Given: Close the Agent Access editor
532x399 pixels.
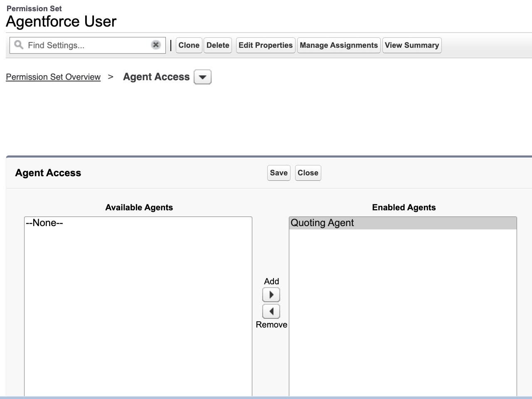Looking at the screenshot, I should tap(308, 172).
